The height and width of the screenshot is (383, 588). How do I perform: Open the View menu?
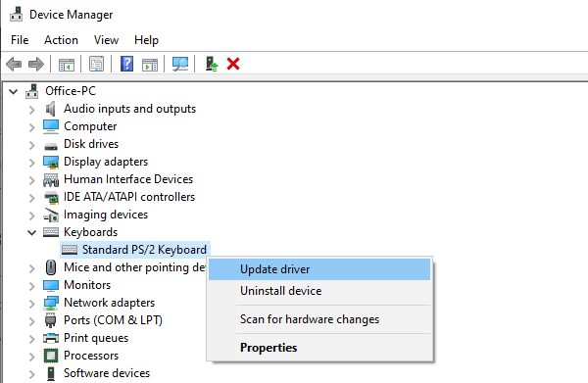coord(106,40)
